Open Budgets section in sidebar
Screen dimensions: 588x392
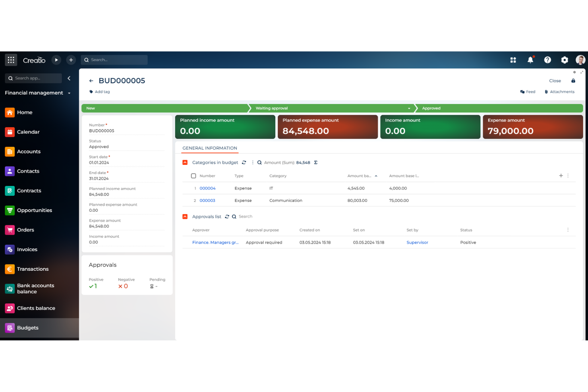pyautogui.click(x=40, y=328)
